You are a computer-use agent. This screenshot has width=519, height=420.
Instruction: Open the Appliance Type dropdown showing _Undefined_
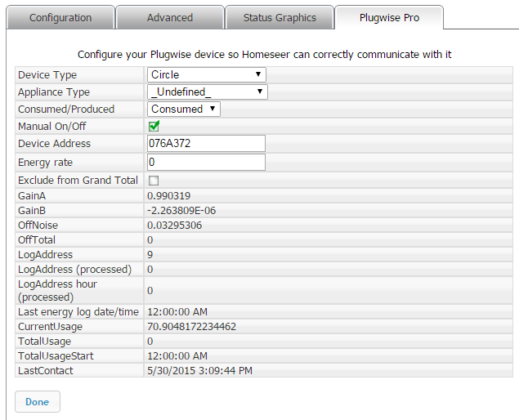pos(208,92)
